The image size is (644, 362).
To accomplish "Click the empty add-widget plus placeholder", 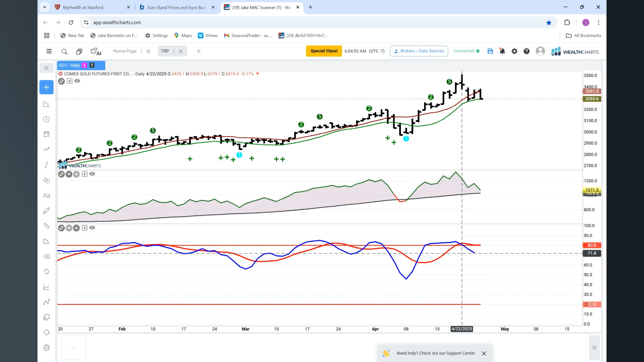I will pyautogui.click(x=74, y=348).
